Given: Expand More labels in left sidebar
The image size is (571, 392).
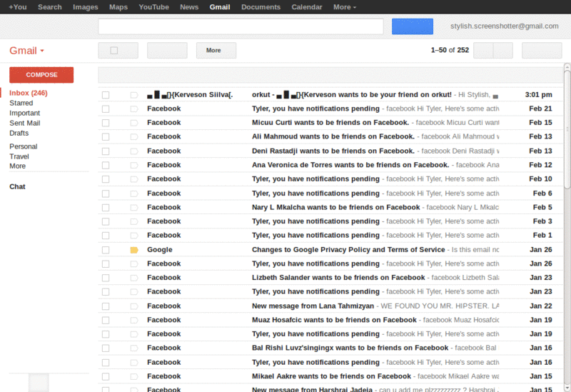Looking at the screenshot, I should [x=17, y=166].
